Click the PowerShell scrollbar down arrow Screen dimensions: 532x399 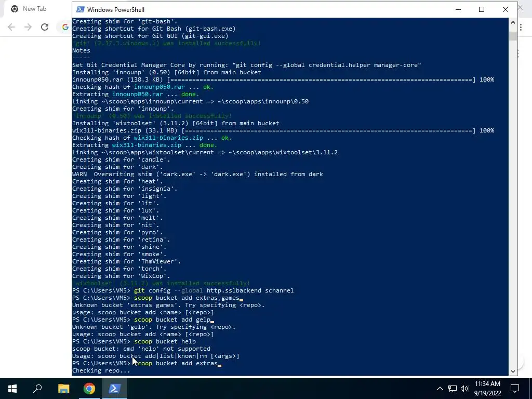513,371
